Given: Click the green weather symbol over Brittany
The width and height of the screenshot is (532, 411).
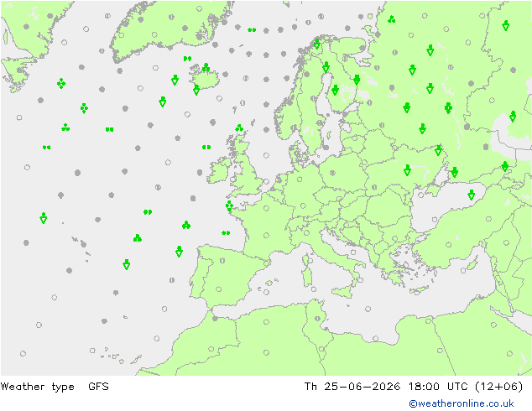Looking at the screenshot, I should pos(229,205).
